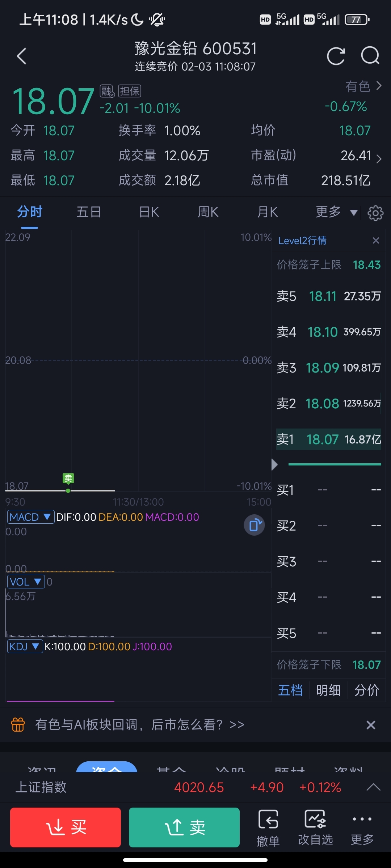Open the MACD indicator dropdown
Viewport: 391px width, 868px height.
pos(31,517)
